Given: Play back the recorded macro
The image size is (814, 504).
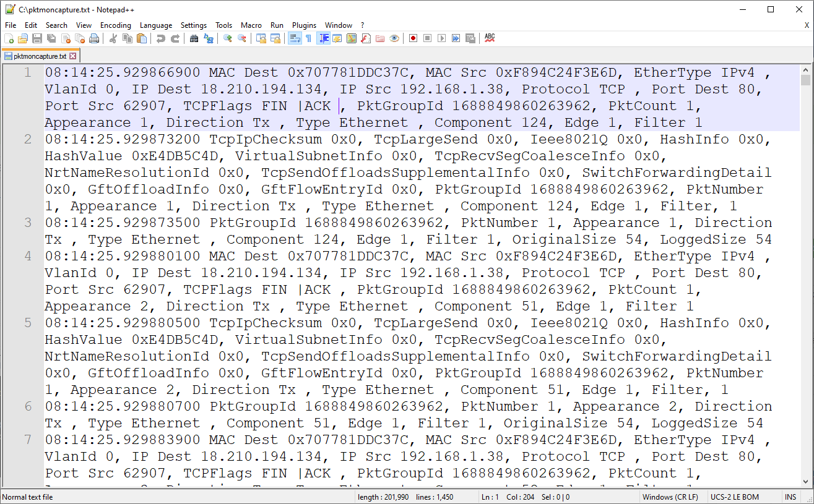Looking at the screenshot, I should (441, 38).
